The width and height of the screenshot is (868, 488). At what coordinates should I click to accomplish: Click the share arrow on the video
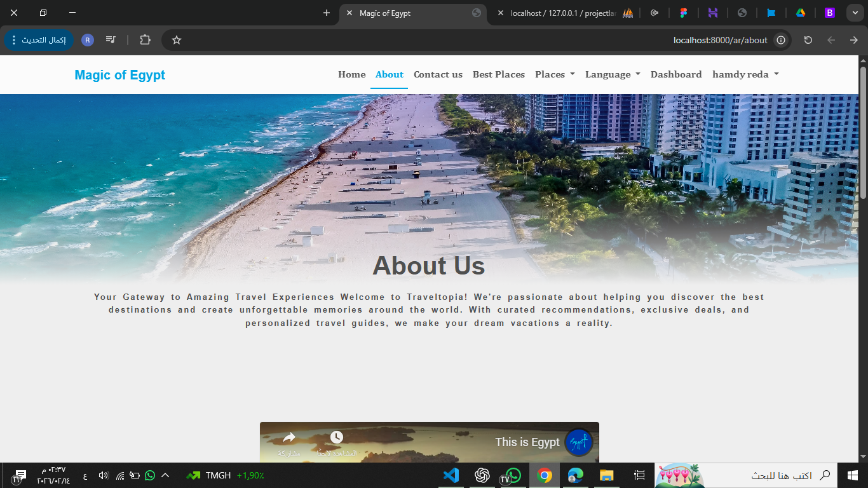[x=289, y=438]
